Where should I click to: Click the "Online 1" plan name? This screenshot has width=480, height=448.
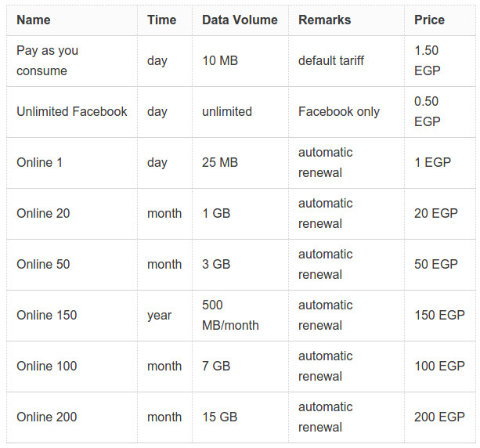click(x=39, y=162)
